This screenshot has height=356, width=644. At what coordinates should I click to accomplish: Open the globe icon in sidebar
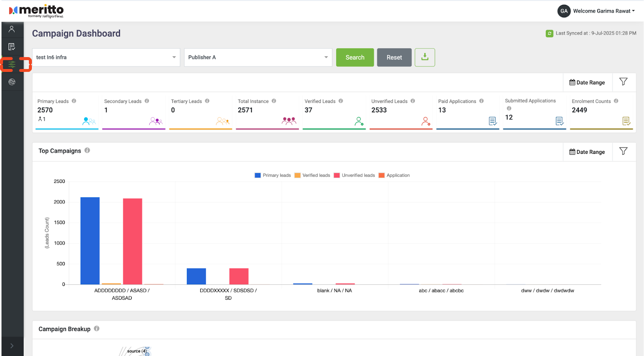click(12, 82)
